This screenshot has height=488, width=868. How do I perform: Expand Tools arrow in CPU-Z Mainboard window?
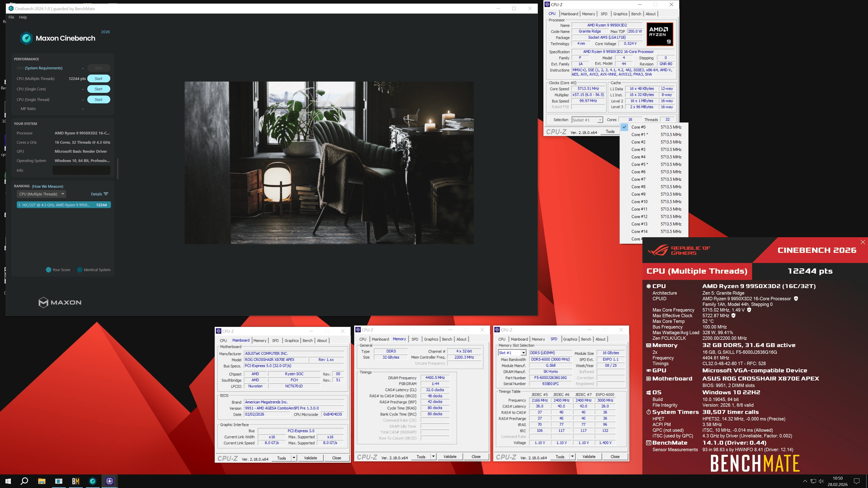[294, 458]
